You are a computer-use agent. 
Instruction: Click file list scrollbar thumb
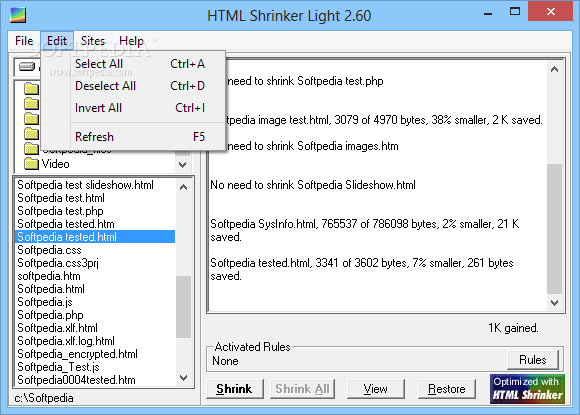click(183, 307)
